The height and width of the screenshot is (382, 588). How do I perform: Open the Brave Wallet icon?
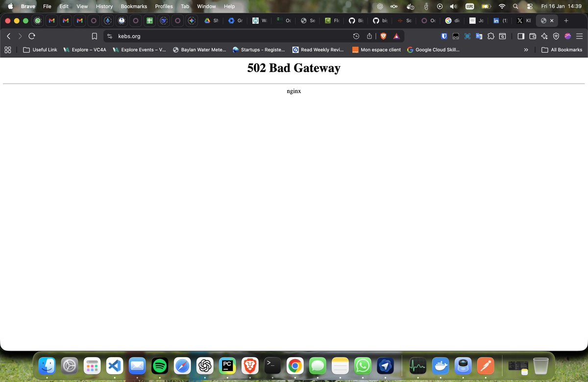533,36
